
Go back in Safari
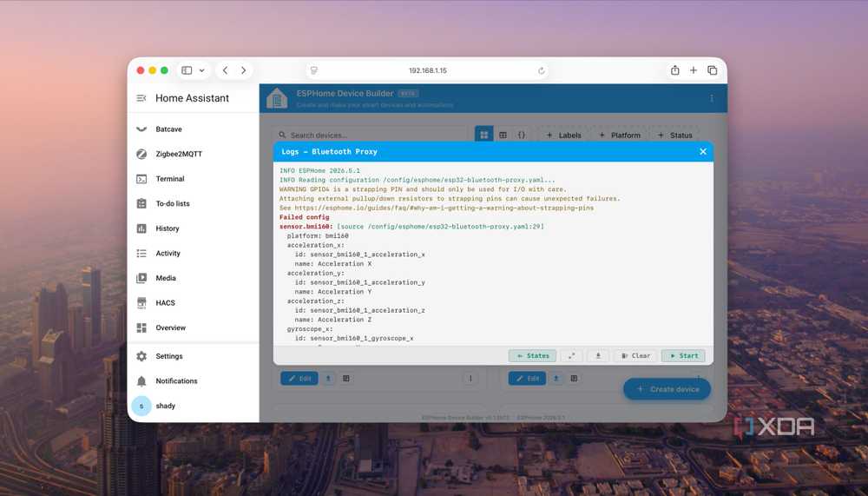point(226,70)
